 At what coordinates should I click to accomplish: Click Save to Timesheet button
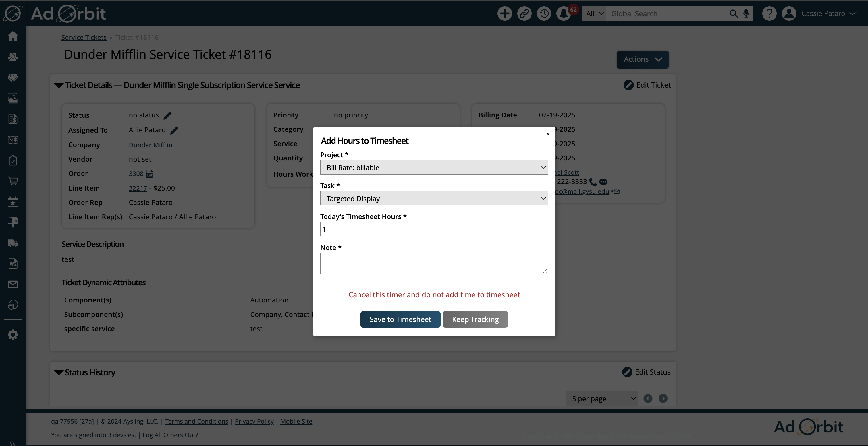[400, 319]
